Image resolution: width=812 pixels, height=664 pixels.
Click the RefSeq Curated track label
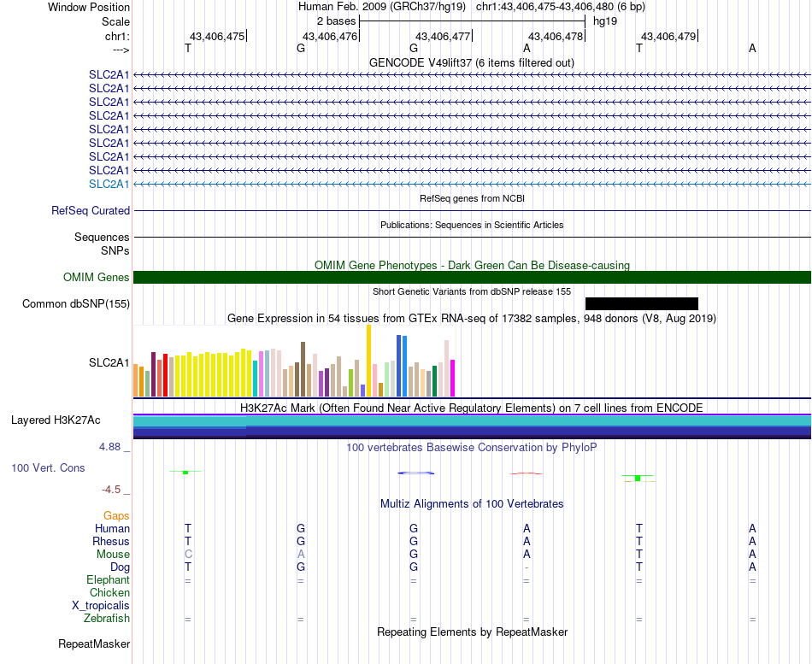tap(91, 210)
